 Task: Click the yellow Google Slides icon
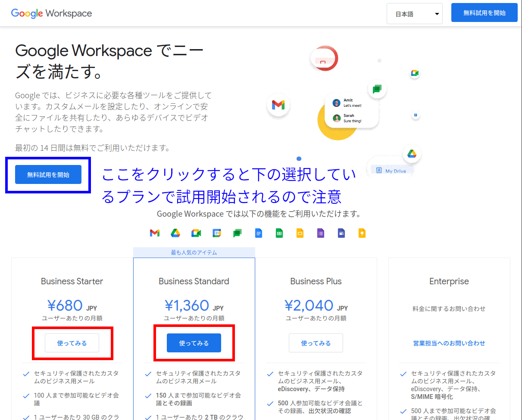coord(300,233)
